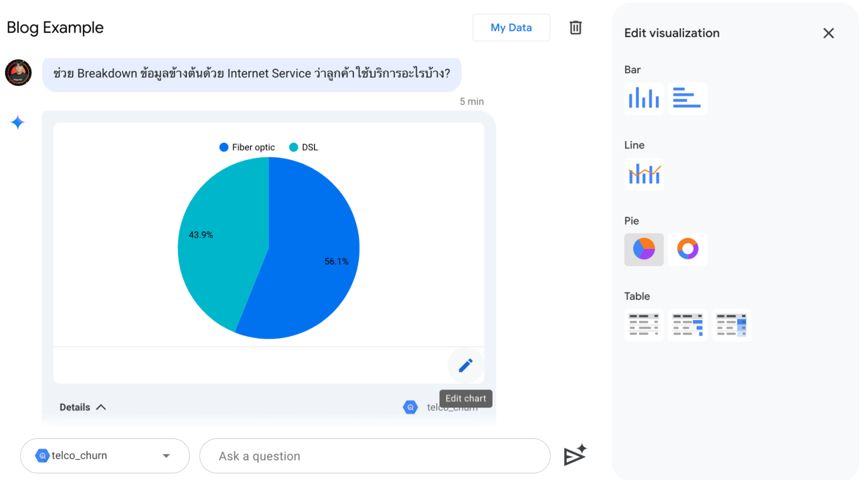Click the user profile avatar
This screenshot has width=868, height=480.
coord(18,73)
